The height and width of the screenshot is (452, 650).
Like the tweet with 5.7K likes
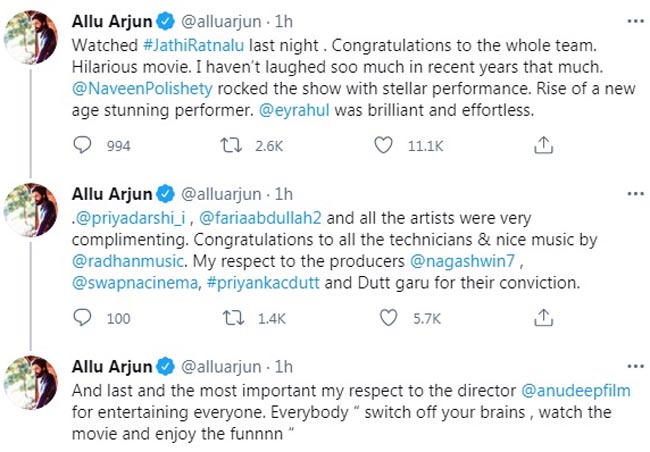tap(382, 319)
